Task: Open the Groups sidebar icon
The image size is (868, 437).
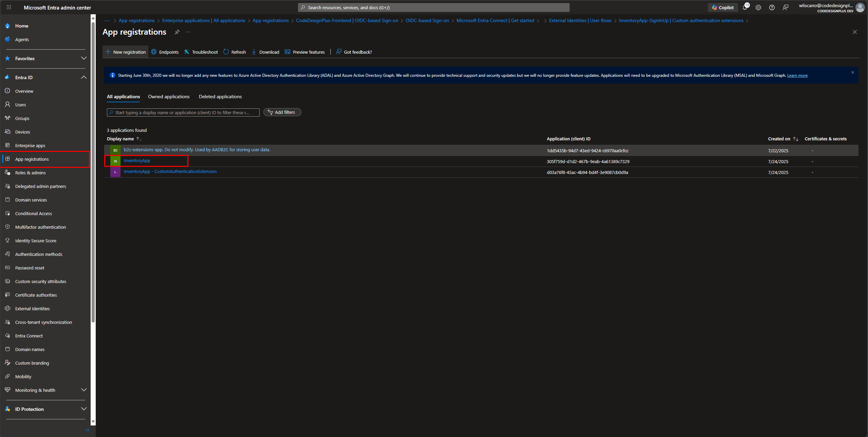Action: point(7,118)
